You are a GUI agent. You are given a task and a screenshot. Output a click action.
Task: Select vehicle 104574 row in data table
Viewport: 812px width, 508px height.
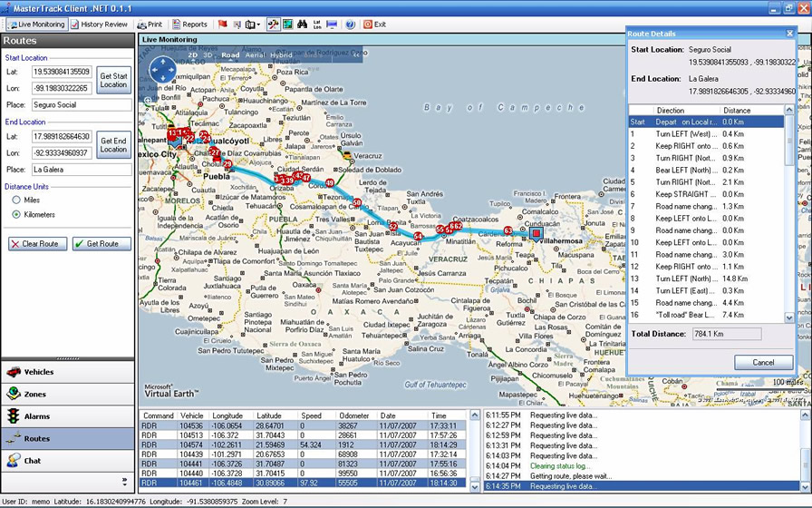point(304,444)
